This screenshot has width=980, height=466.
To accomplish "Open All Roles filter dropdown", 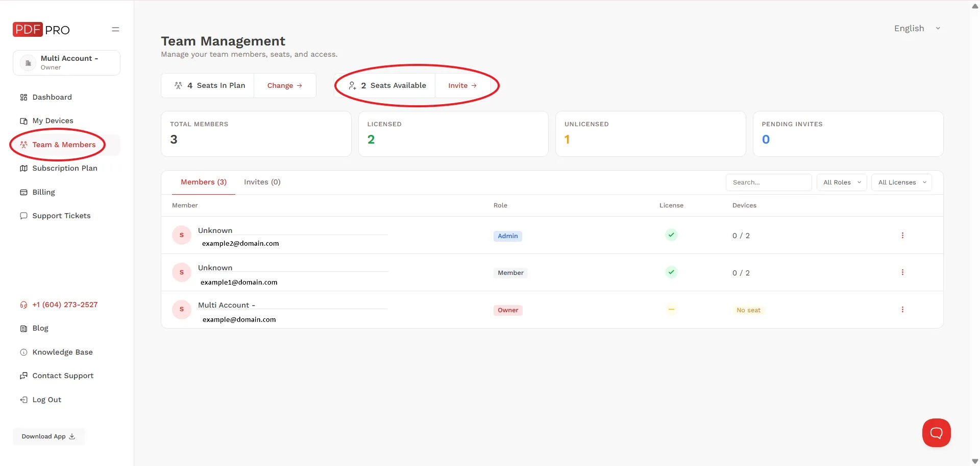I will 842,182.
